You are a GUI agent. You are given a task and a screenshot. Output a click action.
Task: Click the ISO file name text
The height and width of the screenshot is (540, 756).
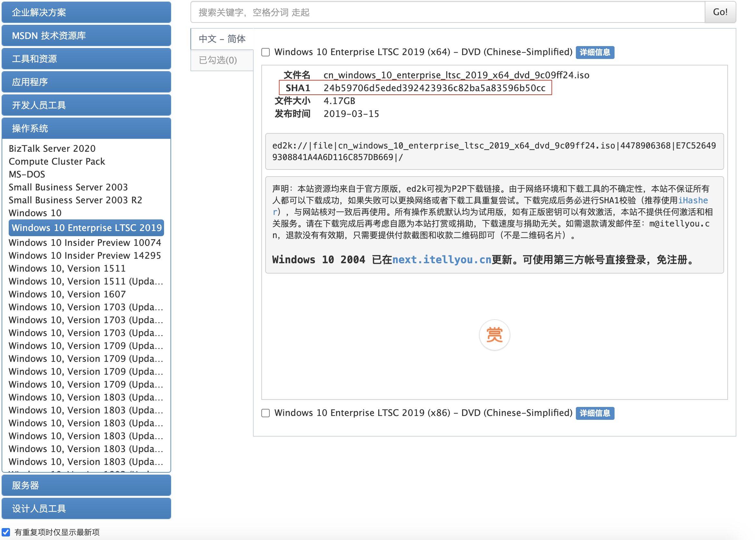456,75
